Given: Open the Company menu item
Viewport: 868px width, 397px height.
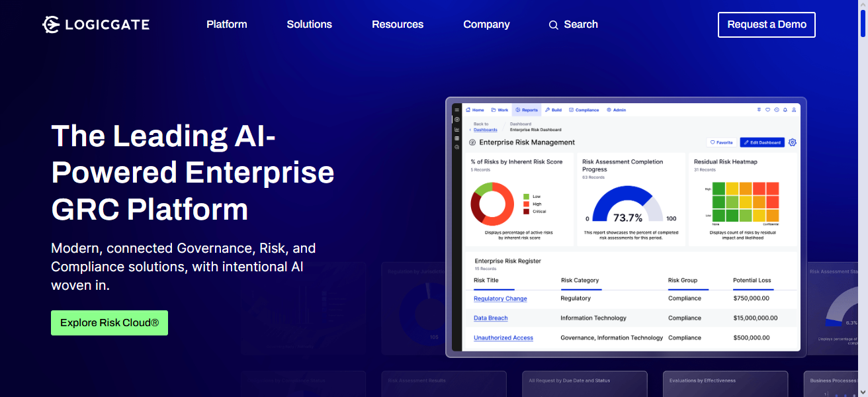Looking at the screenshot, I should click(486, 24).
